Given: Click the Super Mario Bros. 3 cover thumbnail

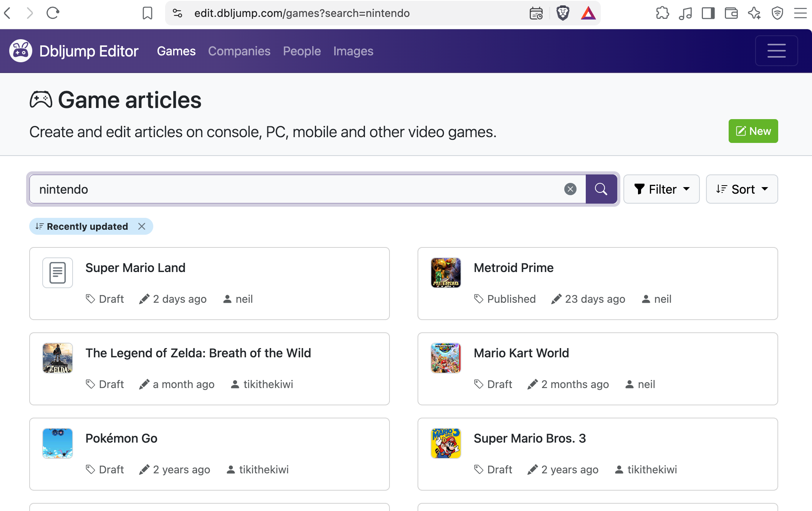Looking at the screenshot, I should tap(446, 443).
